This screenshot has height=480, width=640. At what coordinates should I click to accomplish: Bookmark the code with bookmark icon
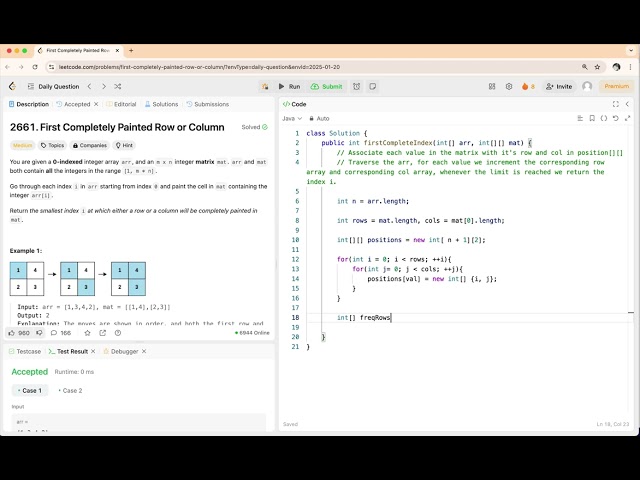coord(591,118)
